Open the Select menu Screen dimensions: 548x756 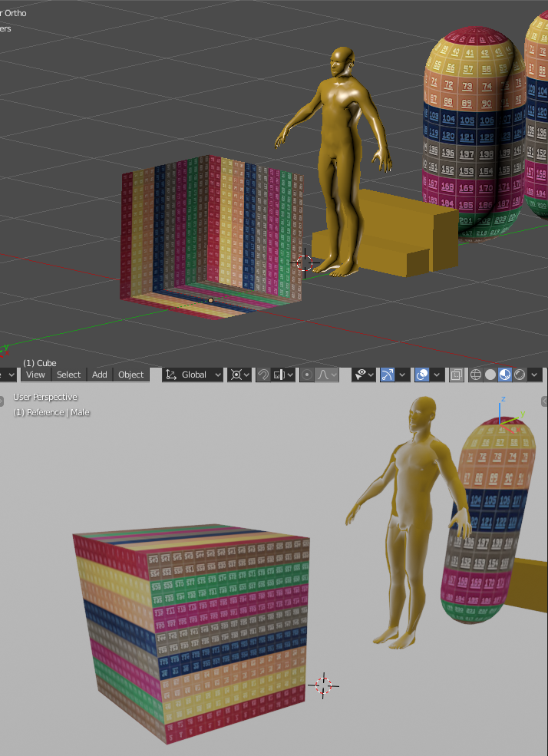(x=68, y=375)
